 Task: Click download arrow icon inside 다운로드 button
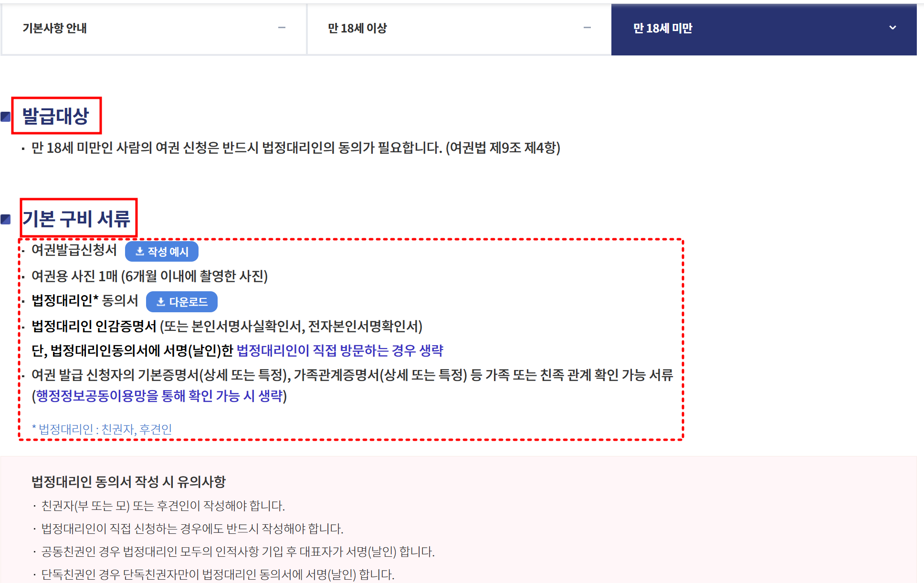161,302
